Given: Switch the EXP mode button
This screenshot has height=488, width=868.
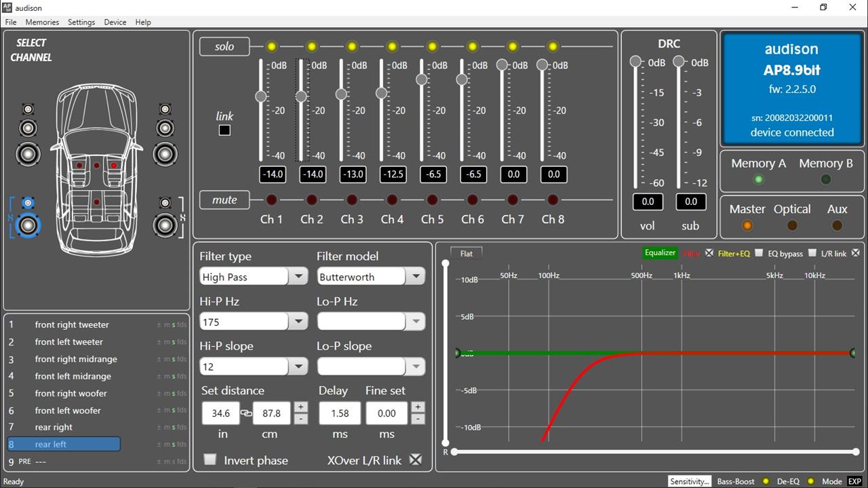Looking at the screenshot, I should [x=854, y=481].
